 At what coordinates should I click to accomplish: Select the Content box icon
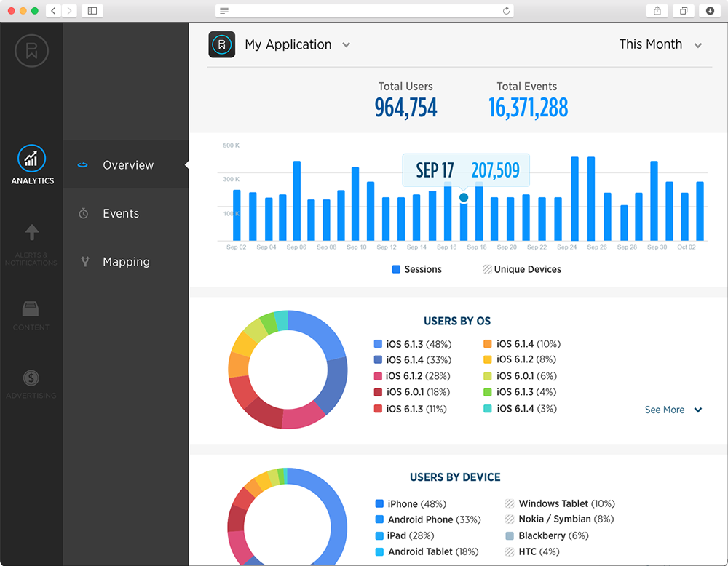(31, 308)
